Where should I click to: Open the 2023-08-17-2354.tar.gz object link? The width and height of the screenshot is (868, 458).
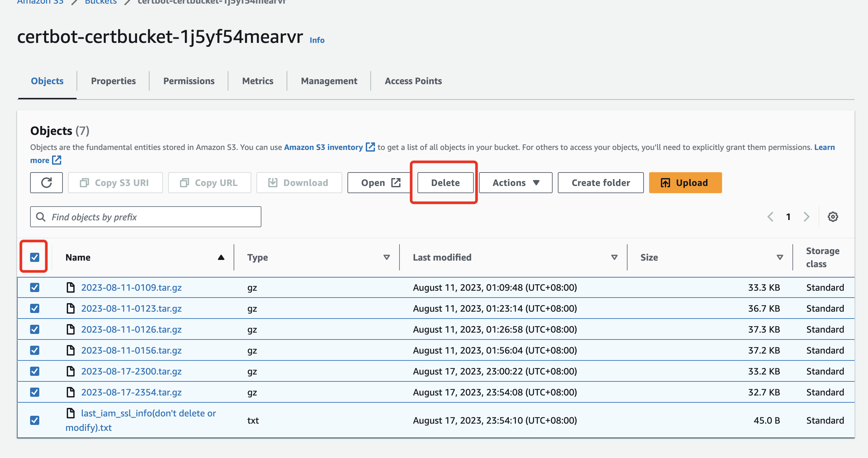132,392
